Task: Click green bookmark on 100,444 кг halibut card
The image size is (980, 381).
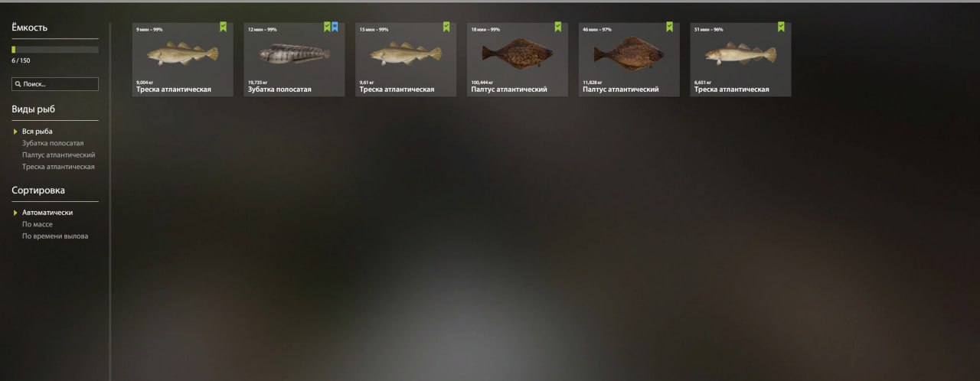Action: (x=558, y=27)
